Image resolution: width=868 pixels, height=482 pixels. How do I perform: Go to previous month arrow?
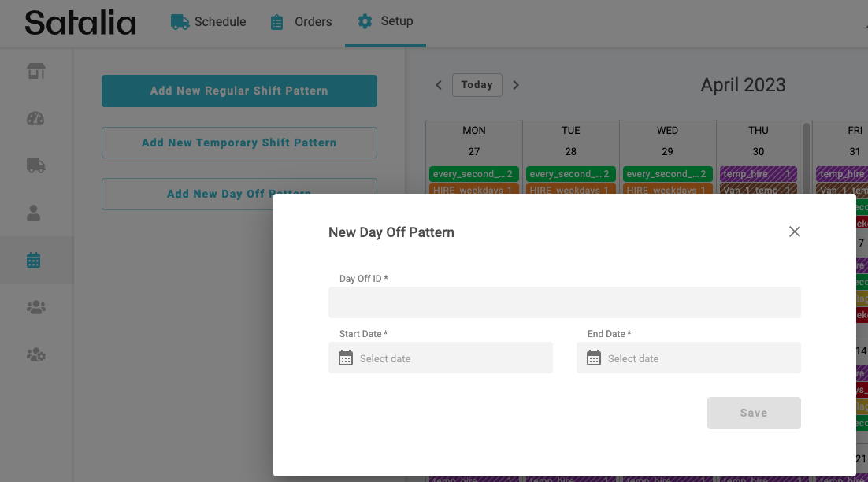(x=439, y=85)
